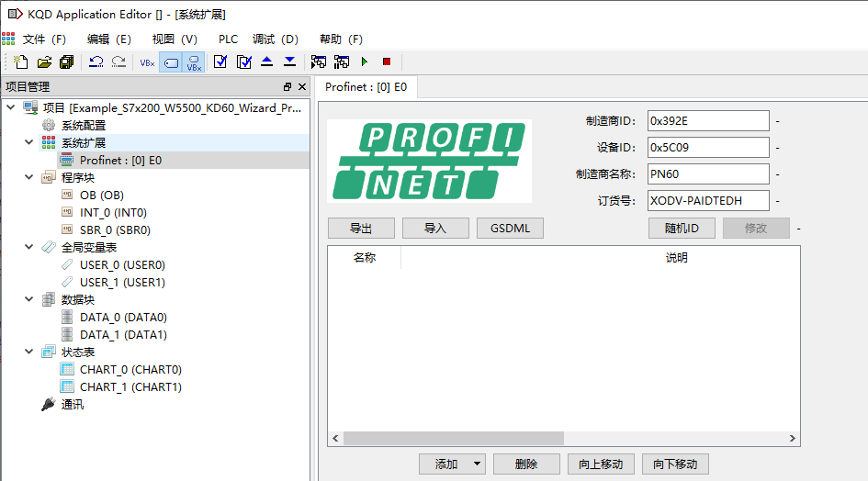Generate a random ID with 随机ID
868x481 pixels.
[682, 228]
